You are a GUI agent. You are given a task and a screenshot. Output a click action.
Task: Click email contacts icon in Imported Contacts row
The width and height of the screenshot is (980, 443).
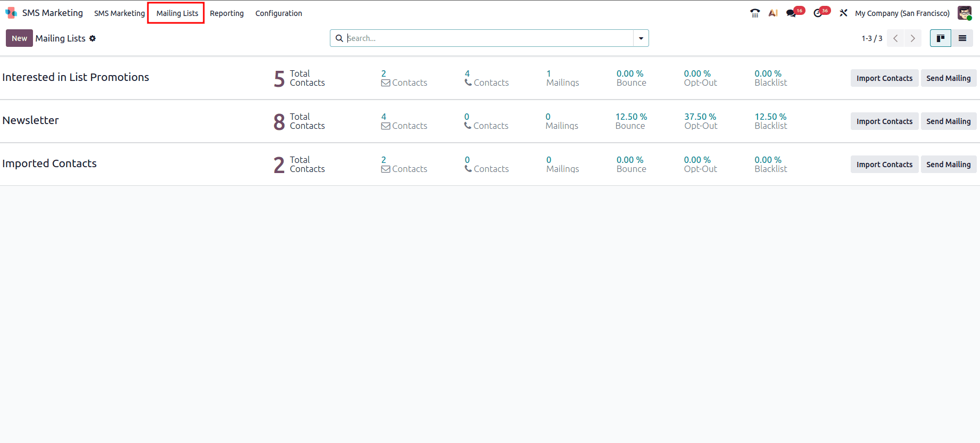click(386, 169)
